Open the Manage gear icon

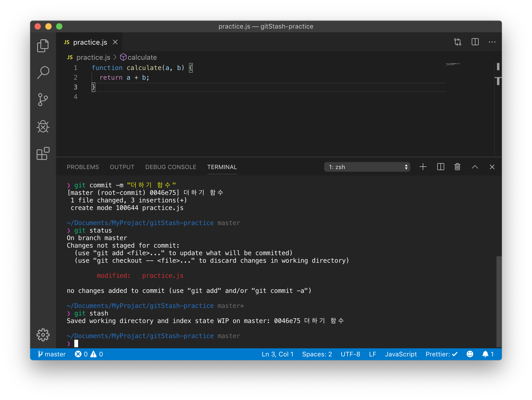pyautogui.click(x=43, y=335)
